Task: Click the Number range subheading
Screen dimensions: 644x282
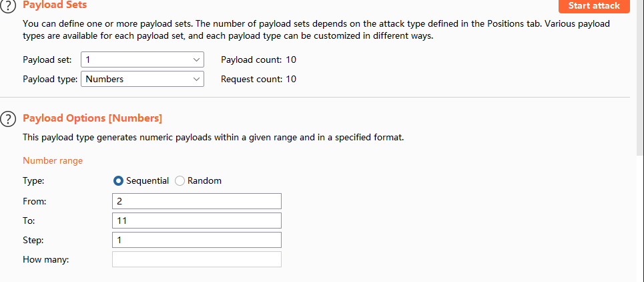Action: [x=53, y=160]
